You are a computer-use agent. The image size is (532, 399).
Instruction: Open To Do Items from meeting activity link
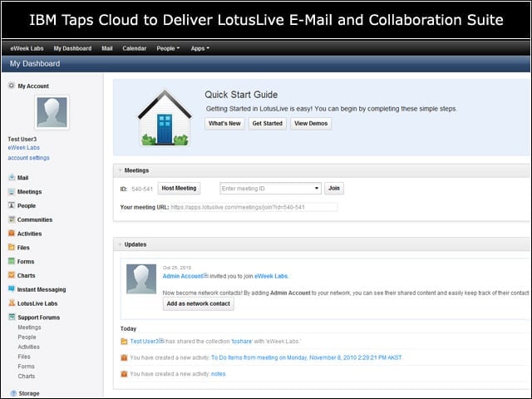(307, 357)
